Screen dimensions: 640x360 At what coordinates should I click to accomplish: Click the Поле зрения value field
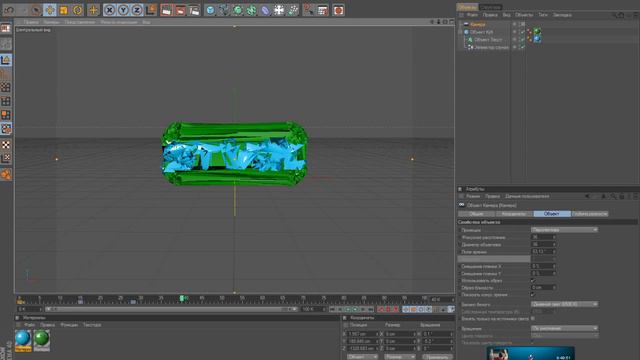[x=543, y=252]
